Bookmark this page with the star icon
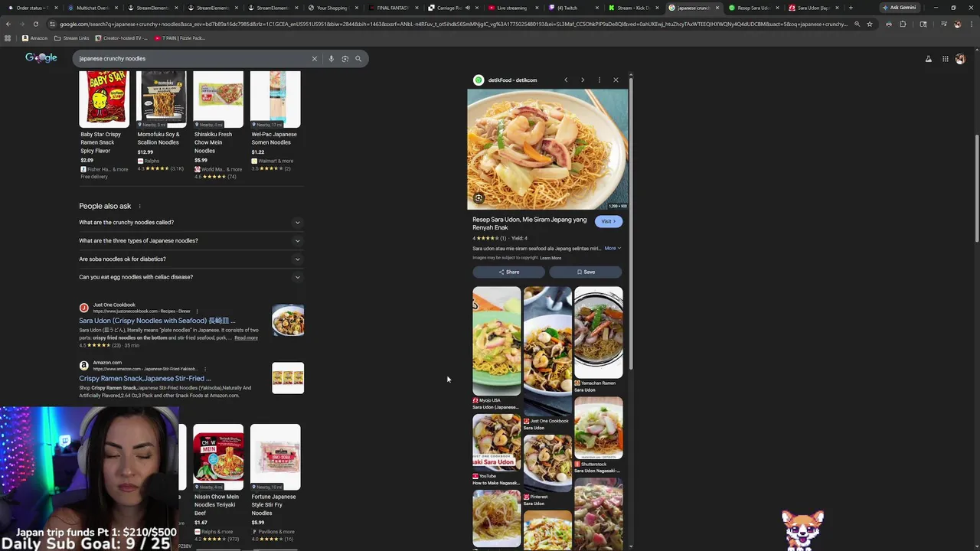 coord(870,24)
